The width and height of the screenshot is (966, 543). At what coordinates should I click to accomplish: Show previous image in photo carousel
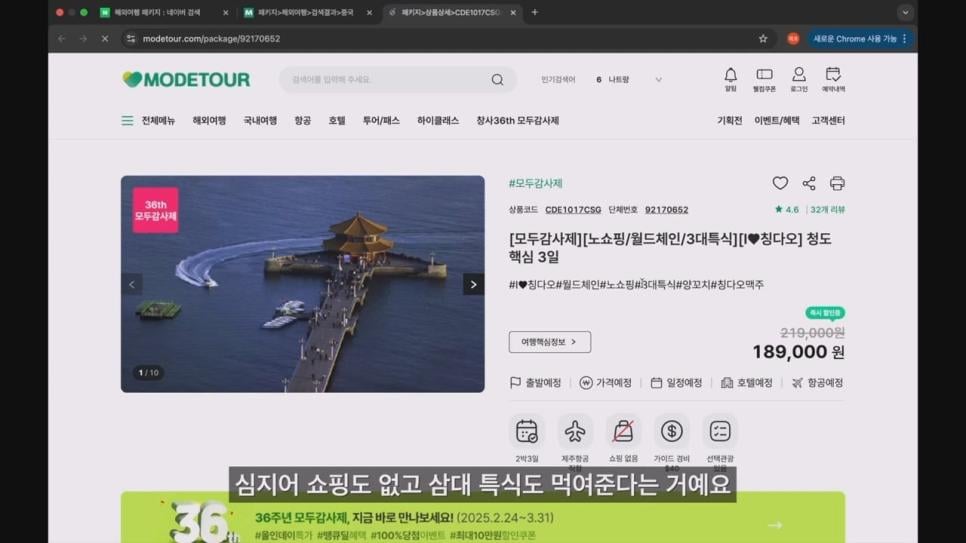(x=132, y=284)
